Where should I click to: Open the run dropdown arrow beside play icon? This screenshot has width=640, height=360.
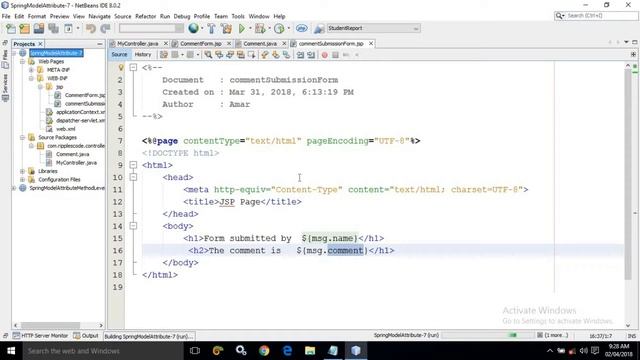pyautogui.click(x=250, y=28)
